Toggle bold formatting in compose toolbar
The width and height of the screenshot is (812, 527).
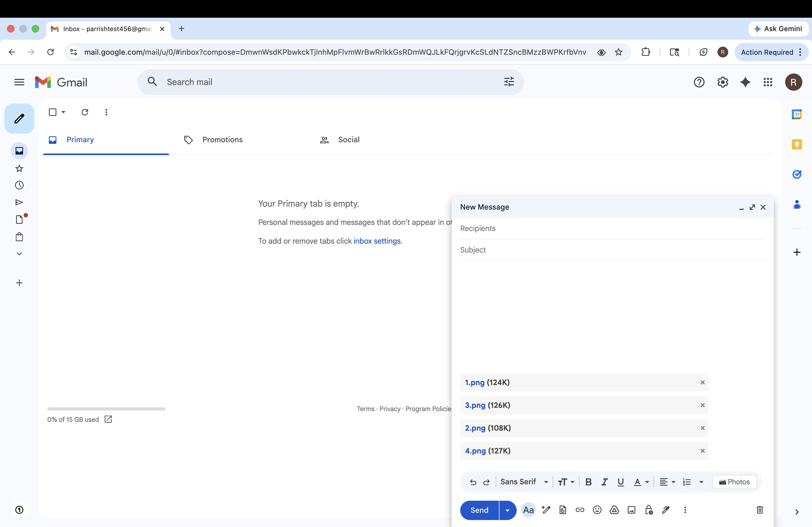click(588, 482)
